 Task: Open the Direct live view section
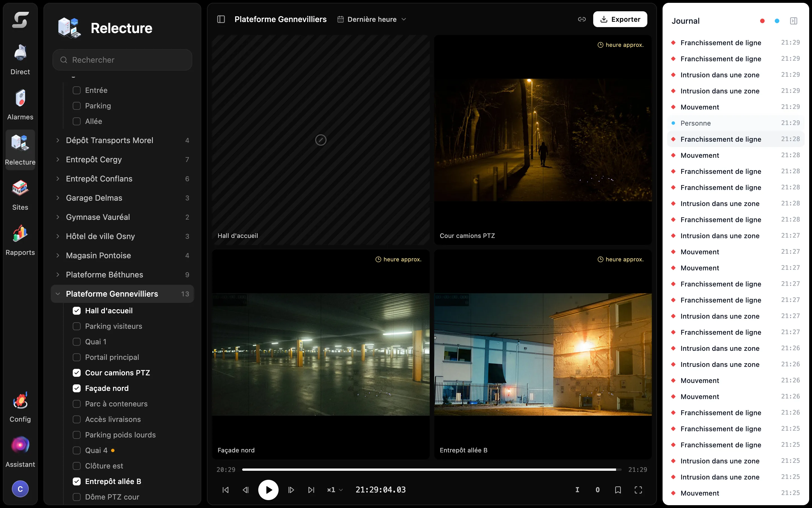click(x=20, y=59)
